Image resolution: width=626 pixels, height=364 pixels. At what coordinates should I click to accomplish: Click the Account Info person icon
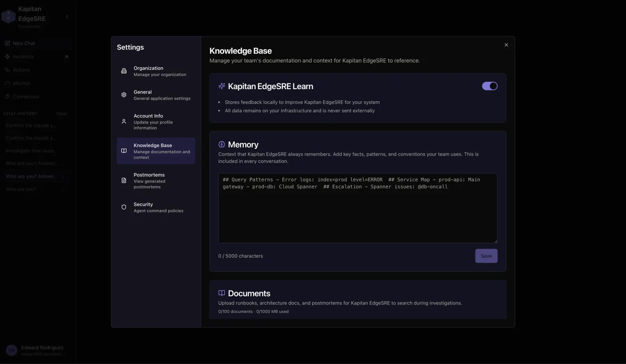pyautogui.click(x=124, y=122)
